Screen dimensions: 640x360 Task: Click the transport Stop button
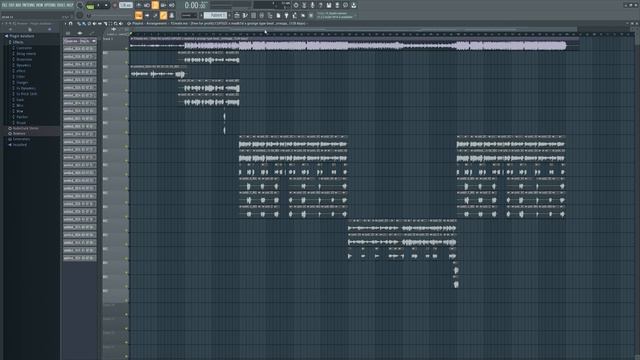pos(106,5)
